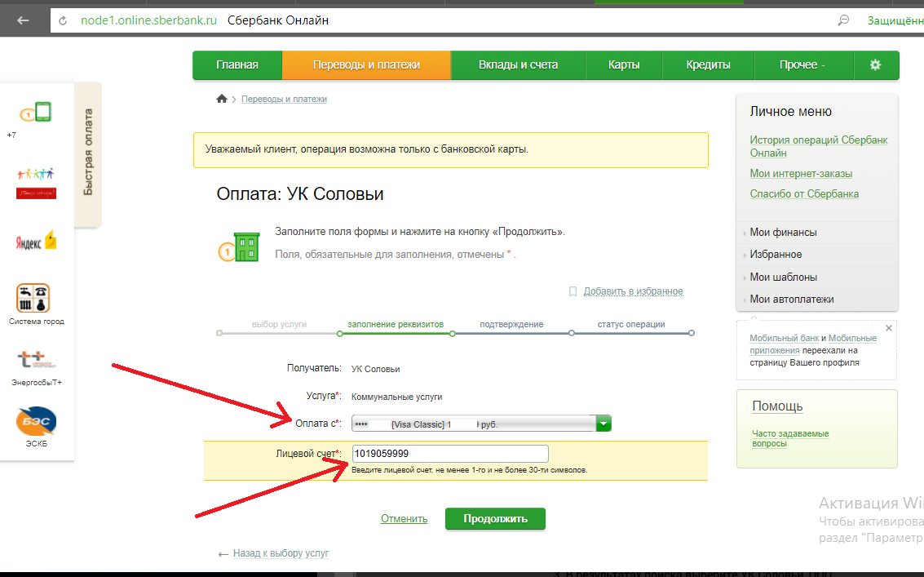The width and height of the screenshot is (924, 577).
Task: Open ЭСКБ quick payment icon
Action: 36,420
